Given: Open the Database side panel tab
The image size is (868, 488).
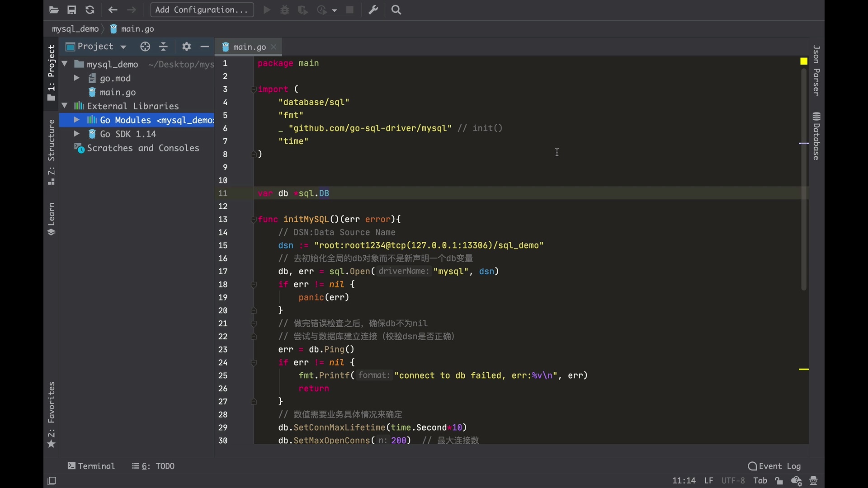Looking at the screenshot, I should coord(816,136).
